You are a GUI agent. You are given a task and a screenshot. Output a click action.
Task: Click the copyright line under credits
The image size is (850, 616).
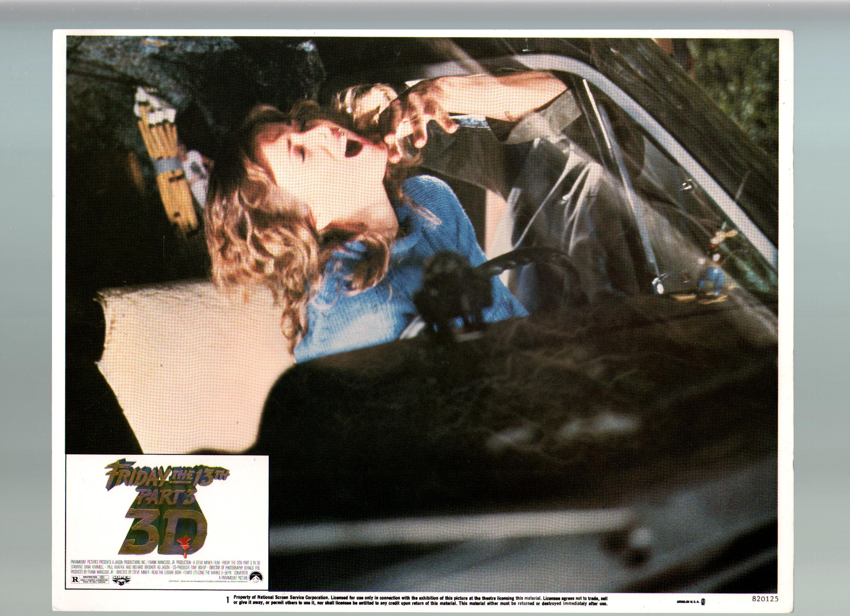[x=208, y=582]
